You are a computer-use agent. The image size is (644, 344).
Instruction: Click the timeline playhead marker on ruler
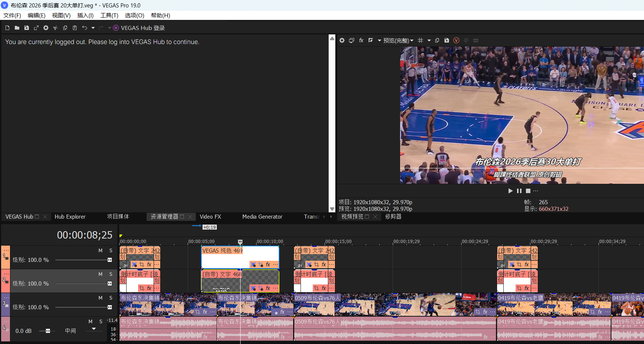click(240, 242)
